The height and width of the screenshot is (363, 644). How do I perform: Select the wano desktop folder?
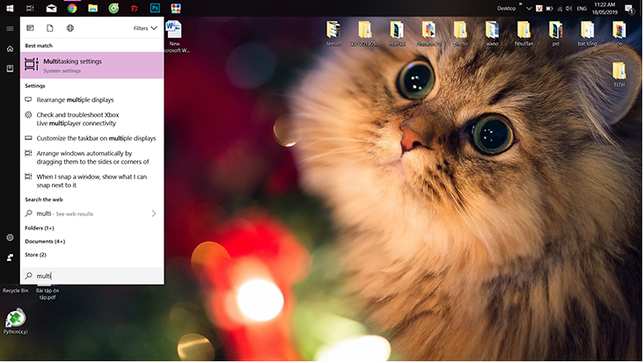point(492,33)
